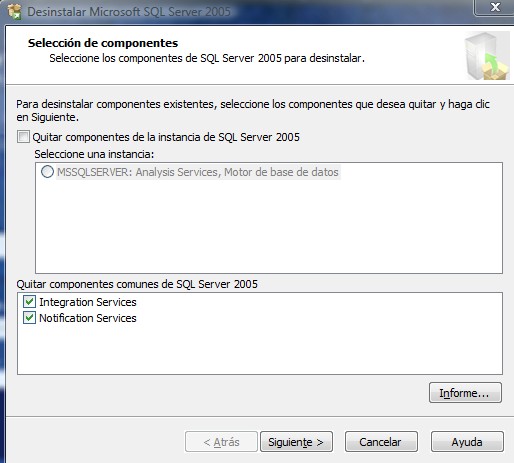
Task: Open help with the Ayuda button
Action: 467,442
